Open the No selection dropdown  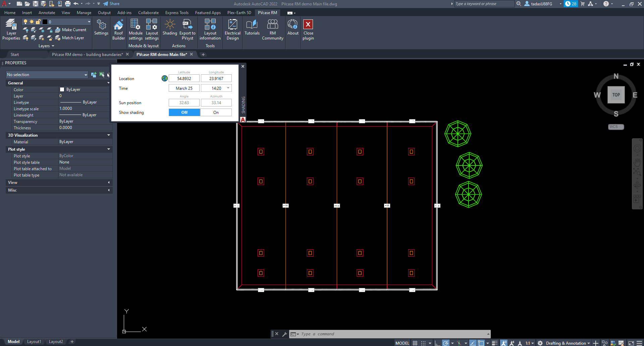(47, 75)
